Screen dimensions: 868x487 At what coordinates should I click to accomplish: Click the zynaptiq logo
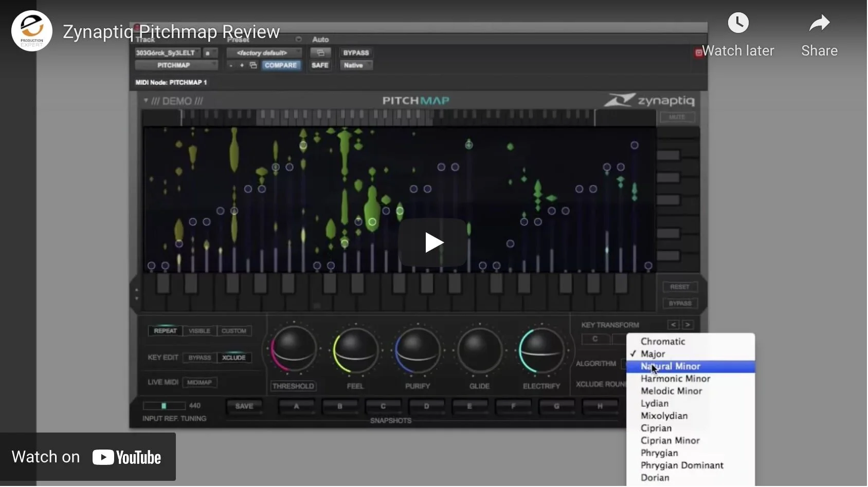(649, 100)
